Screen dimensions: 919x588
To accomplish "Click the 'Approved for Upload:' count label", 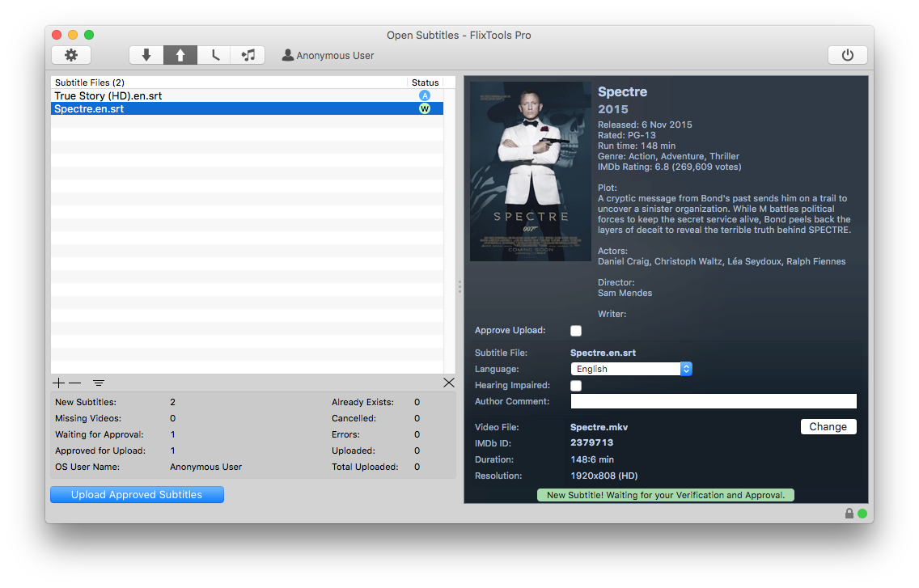I will tap(100, 451).
